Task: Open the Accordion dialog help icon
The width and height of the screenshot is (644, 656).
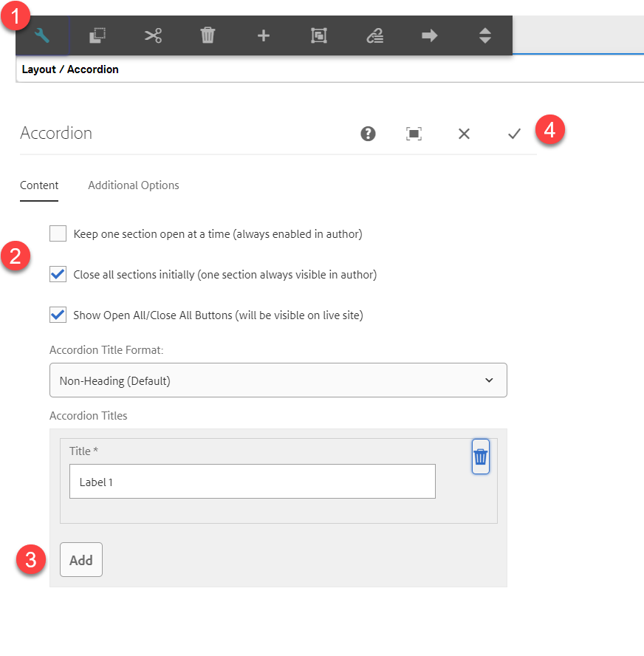Action: (368, 134)
